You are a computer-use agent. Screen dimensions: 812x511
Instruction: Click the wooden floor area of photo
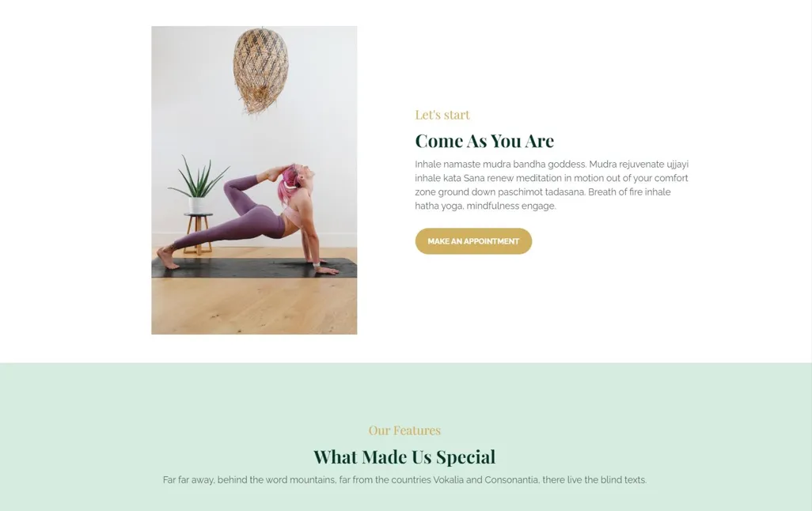point(254,305)
